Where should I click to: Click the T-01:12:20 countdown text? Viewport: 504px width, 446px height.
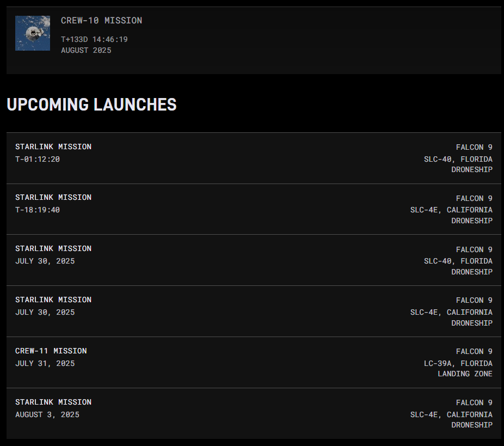[x=38, y=159]
